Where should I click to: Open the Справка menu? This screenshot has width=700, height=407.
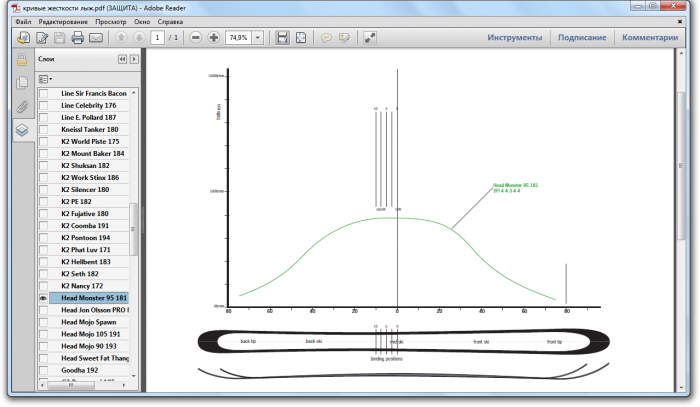click(x=170, y=21)
